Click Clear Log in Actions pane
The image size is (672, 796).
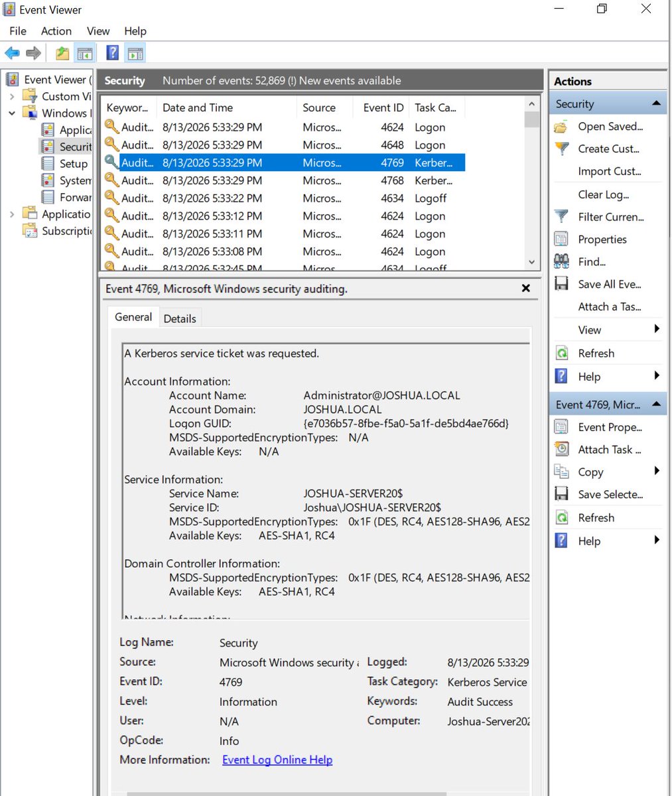[604, 194]
